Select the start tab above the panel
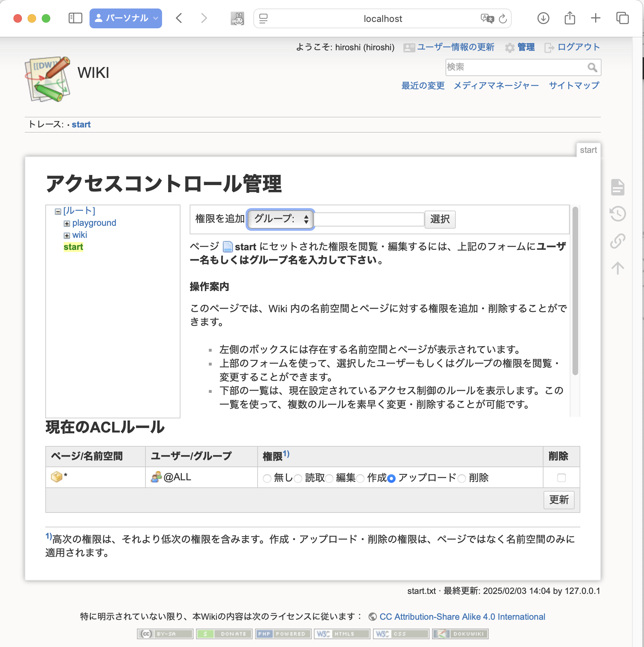The image size is (644, 647). pyautogui.click(x=589, y=150)
